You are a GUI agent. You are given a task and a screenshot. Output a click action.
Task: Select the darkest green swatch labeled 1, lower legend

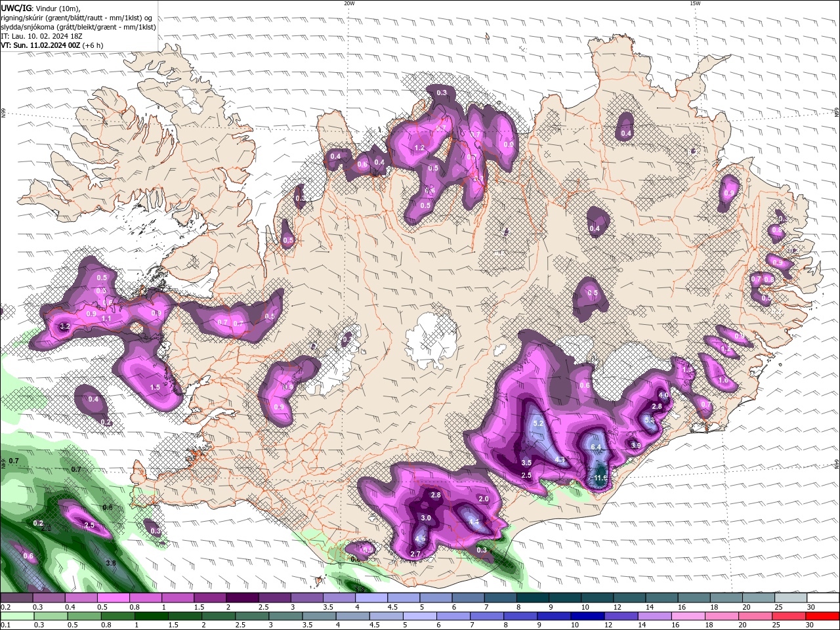[152, 616]
